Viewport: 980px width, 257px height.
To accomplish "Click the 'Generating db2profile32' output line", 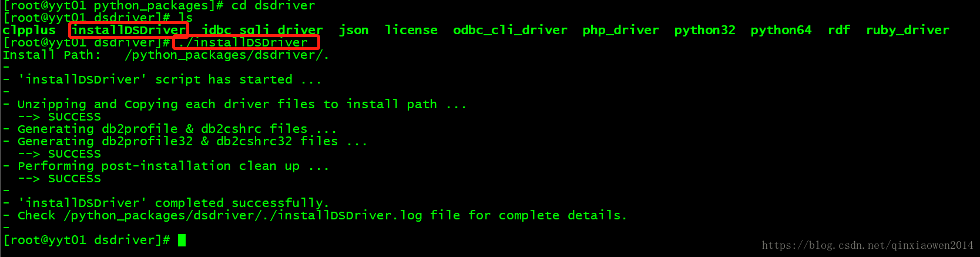I will [192, 141].
